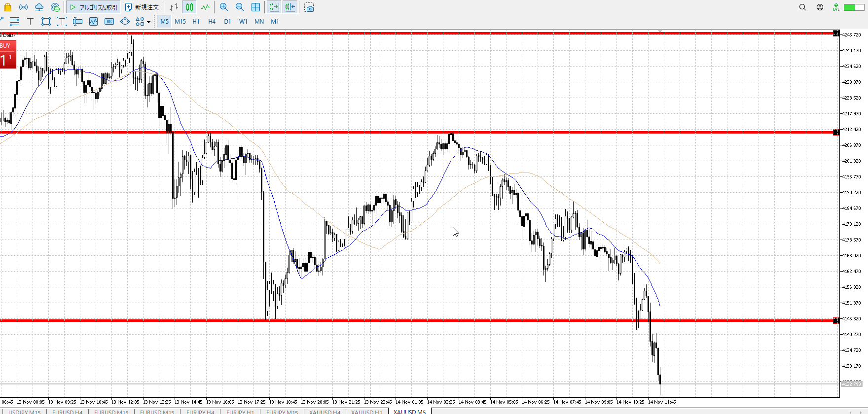
Task: Click the green connection level bar
Action: pyautogui.click(x=853, y=7)
